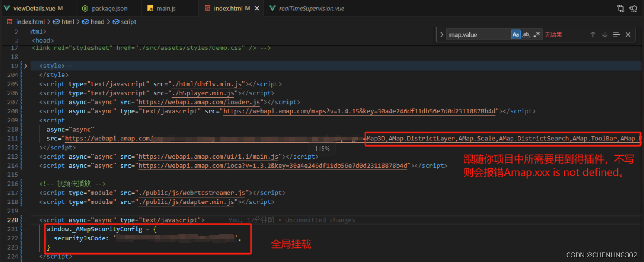The width and height of the screenshot is (644, 262).
Task: Focus the find input containing map.value
Action: pos(478,35)
